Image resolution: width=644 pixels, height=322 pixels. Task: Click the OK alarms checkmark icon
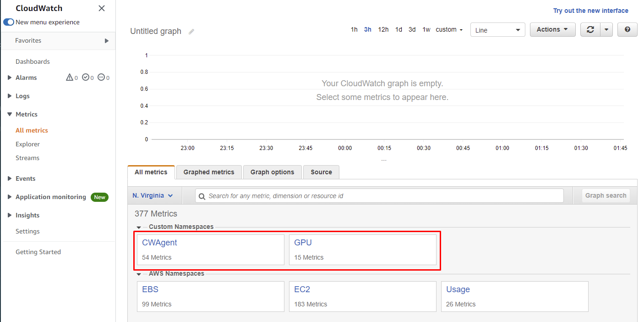coord(85,78)
